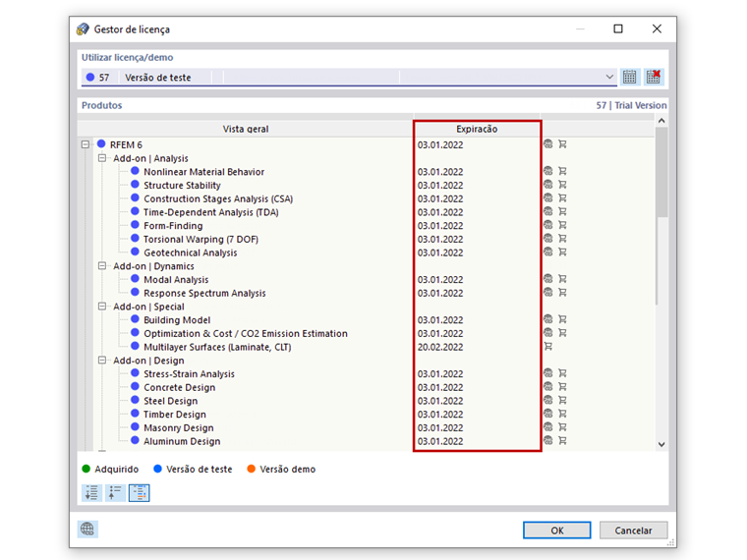The height and width of the screenshot is (560, 747).
Task: Click the 57 | Trial Version label
Action: tap(631, 105)
